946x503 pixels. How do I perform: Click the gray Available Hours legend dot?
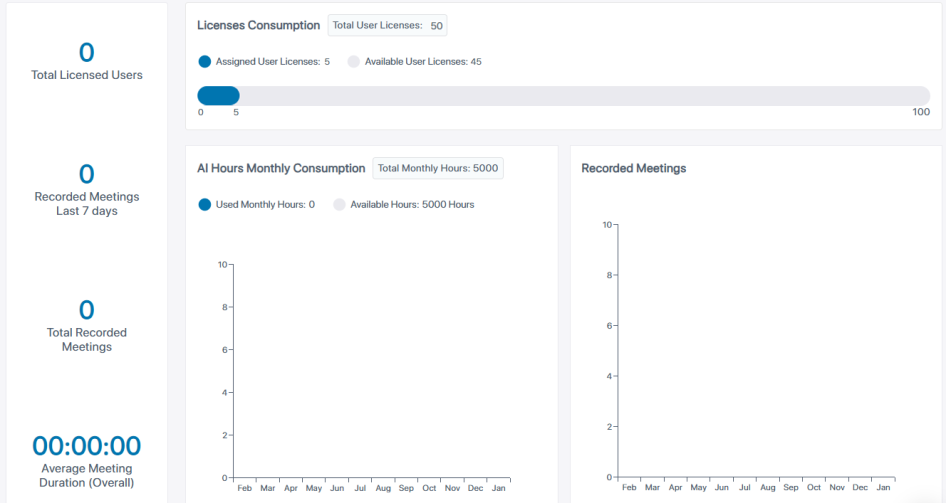tap(339, 205)
